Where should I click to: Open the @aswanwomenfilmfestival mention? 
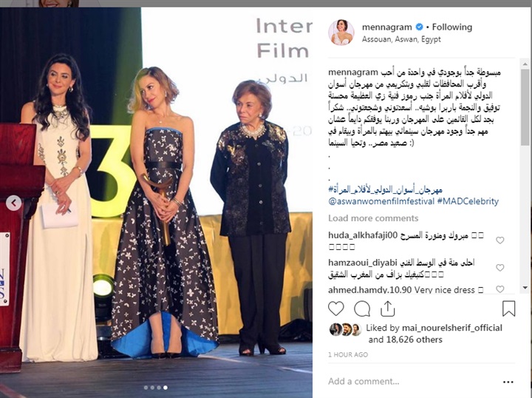pyautogui.click(x=381, y=201)
